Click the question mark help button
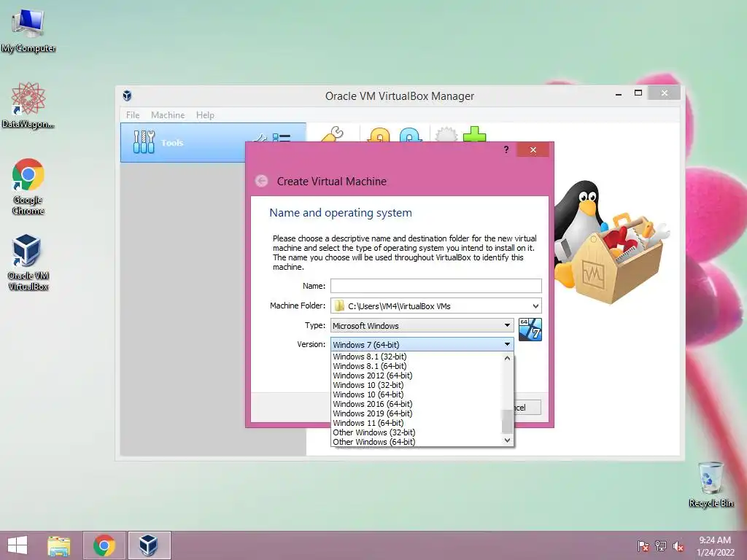 tap(506, 149)
